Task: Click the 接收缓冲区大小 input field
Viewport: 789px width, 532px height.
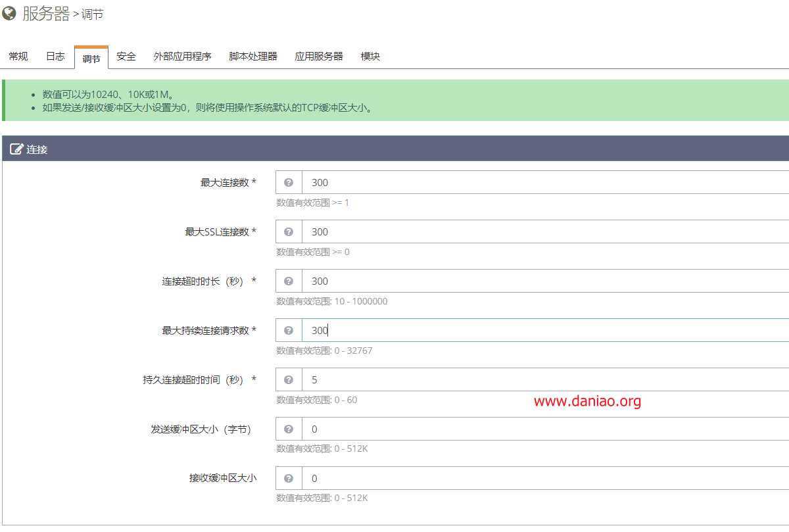Action: coord(545,478)
